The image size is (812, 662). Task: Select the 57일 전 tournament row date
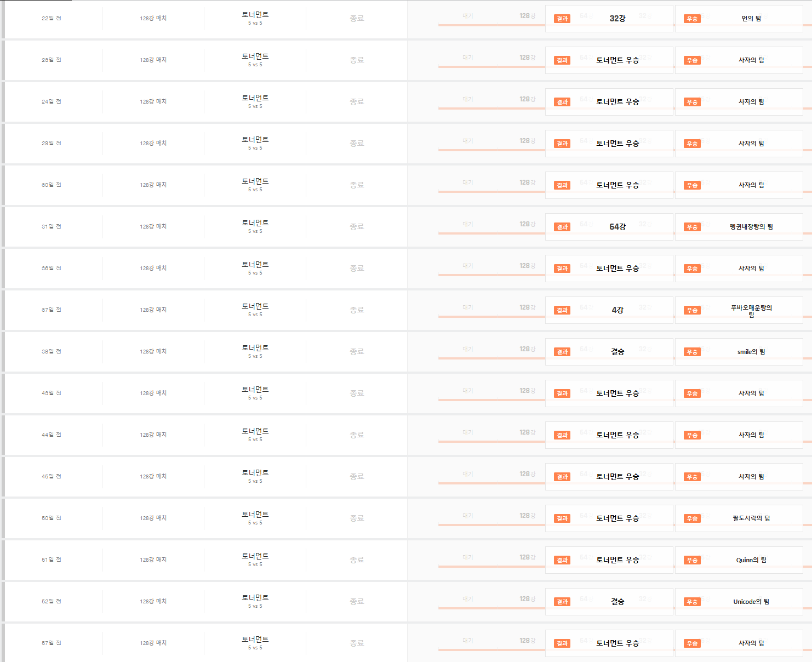(52, 643)
